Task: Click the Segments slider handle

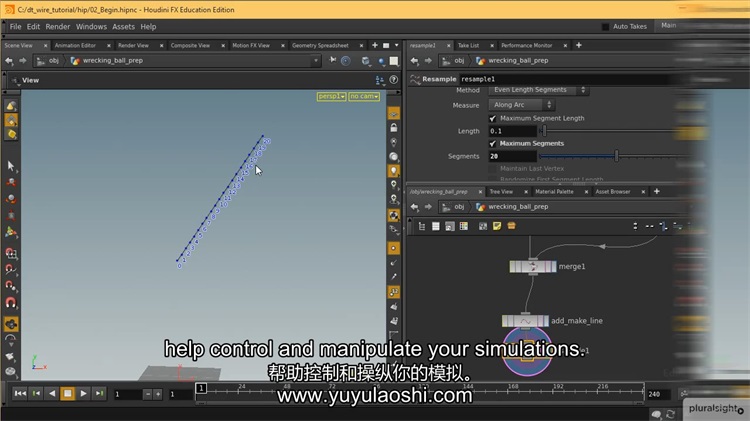Action: [x=616, y=156]
